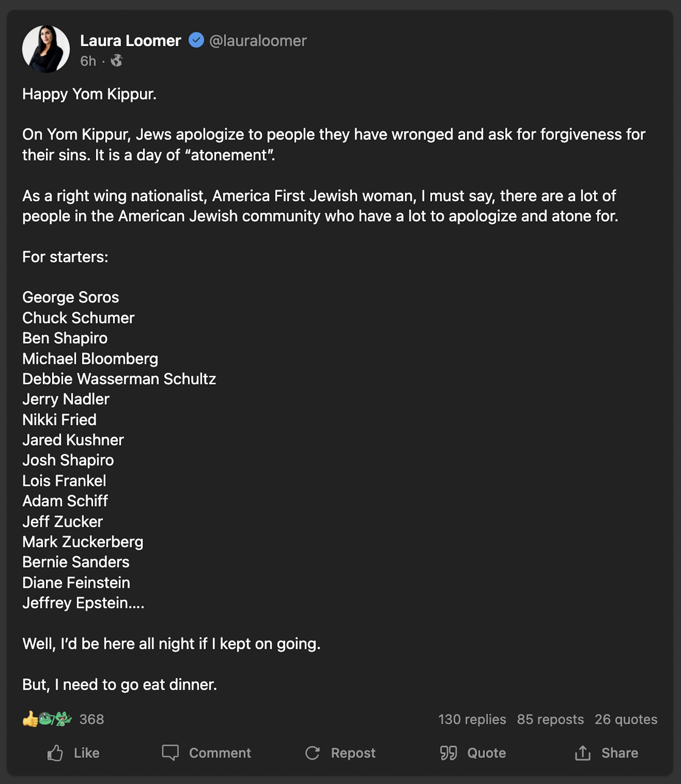Show the 85 reposts list
This screenshot has height=784, width=681.
pos(550,719)
